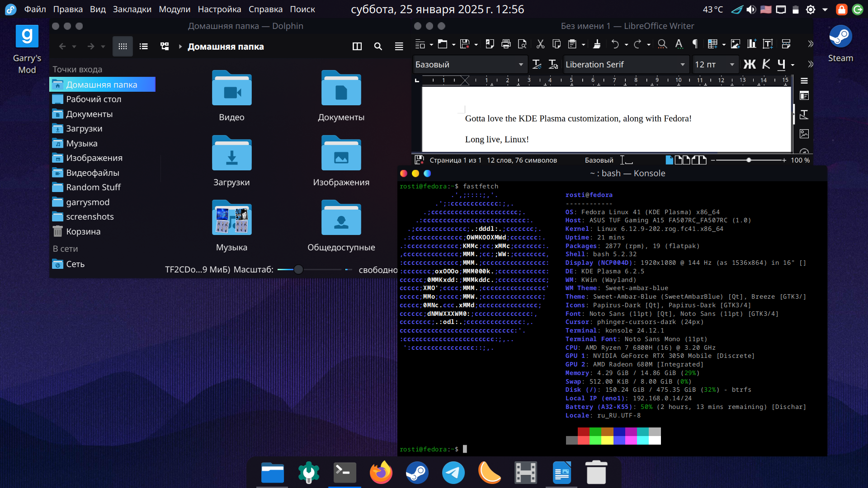The width and height of the screenshot is (868, 488).
Task: Expand the underline options arrow in Writer
Action: click(x=793, y=65)
